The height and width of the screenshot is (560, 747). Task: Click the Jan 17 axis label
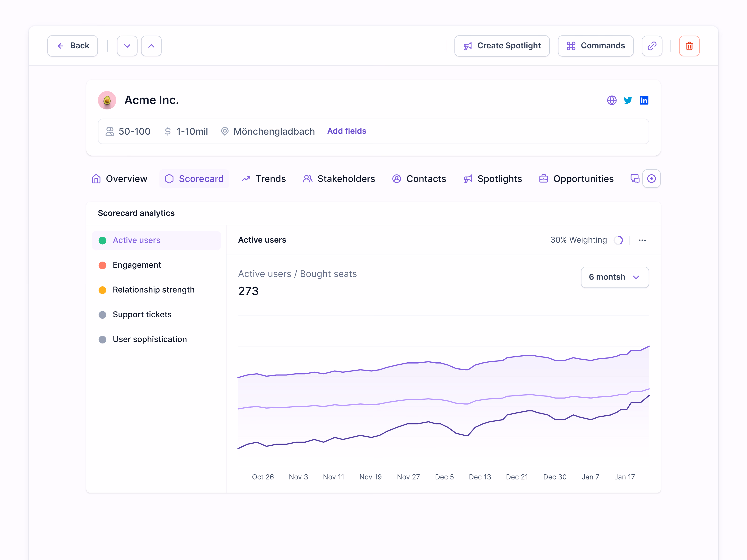pos(625,477)
